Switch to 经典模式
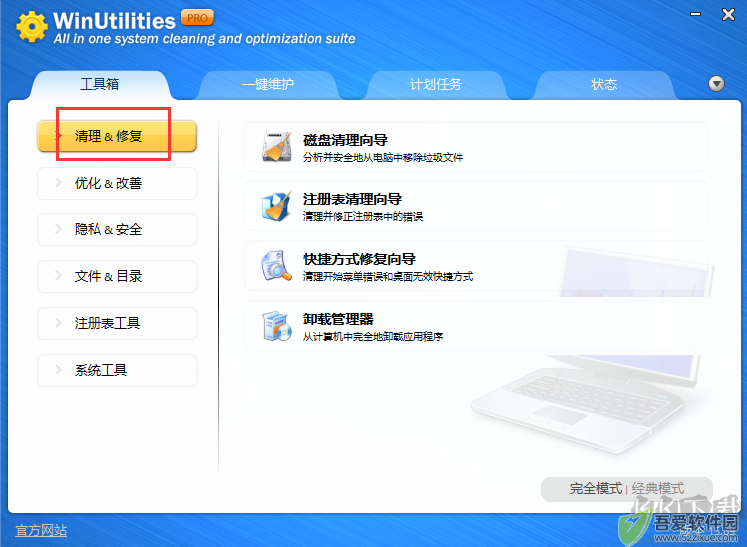 (658, 489)
